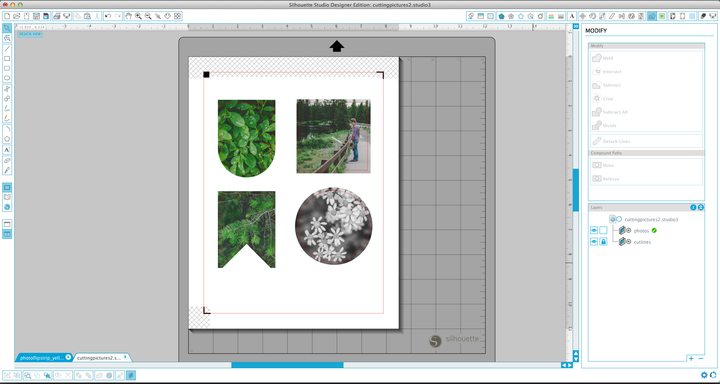Undo the last action
720x384 pixels.
pyautogui.click(x=108, y=16)
